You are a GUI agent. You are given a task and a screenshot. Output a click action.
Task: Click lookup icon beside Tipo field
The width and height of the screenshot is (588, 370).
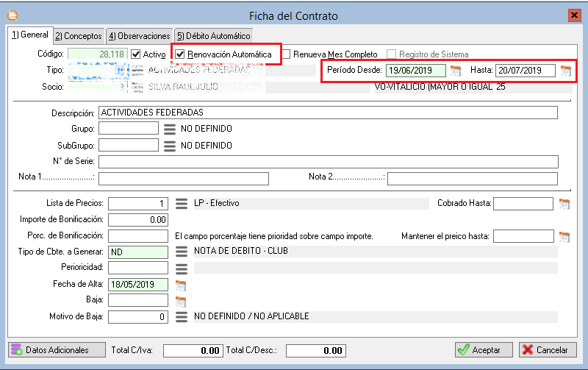tap(136, 71)
